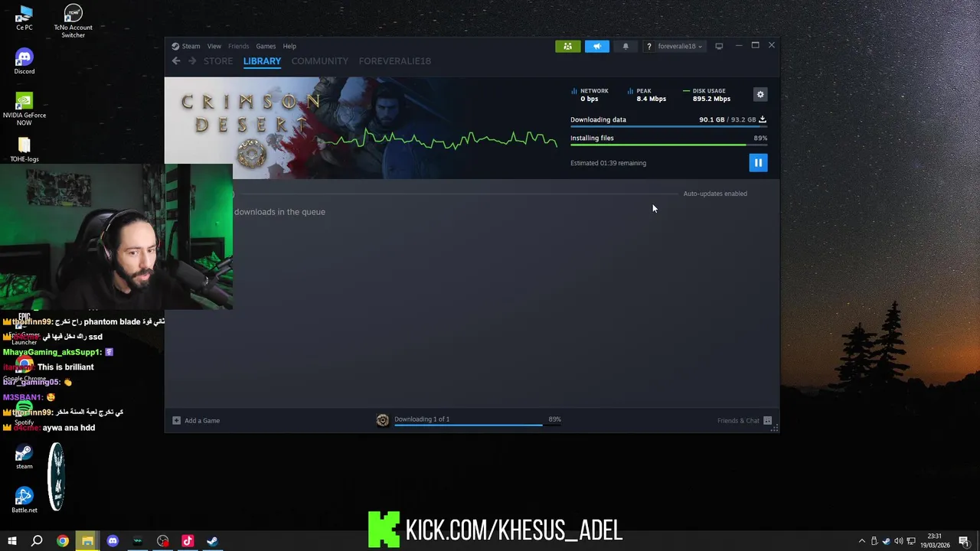Image resolution: width=980 pixels, height=551 pixels.
Task: Click the NETWORK 0 bps stat
Action: point(590,94)
